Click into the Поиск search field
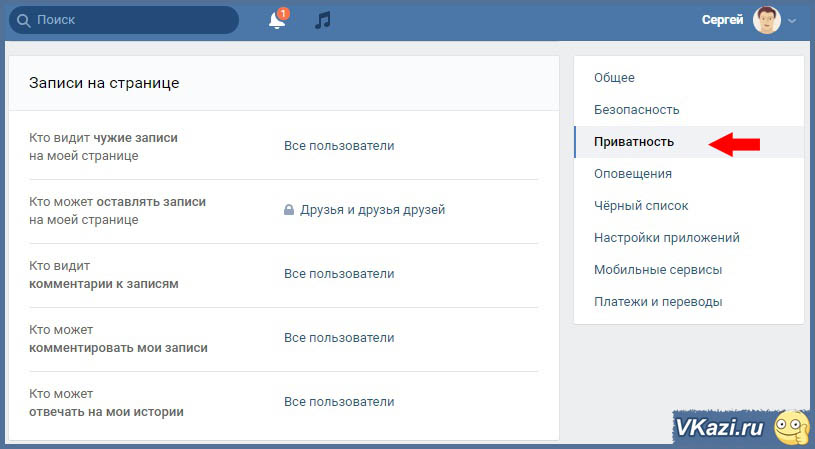This screenshot has height=449, width=815. point(130,20)
